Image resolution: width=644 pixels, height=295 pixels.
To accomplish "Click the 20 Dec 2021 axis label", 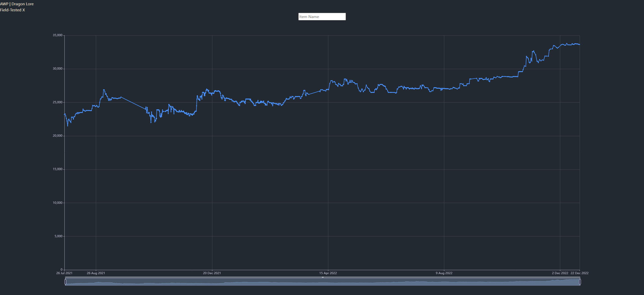I will pos(212,273).
